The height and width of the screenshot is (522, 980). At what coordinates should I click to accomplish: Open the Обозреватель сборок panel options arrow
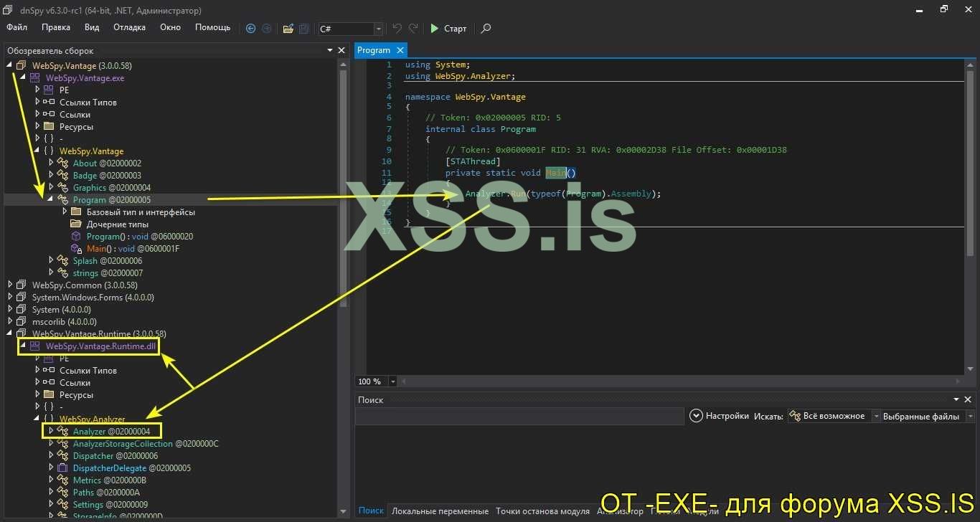coord(330,50)
